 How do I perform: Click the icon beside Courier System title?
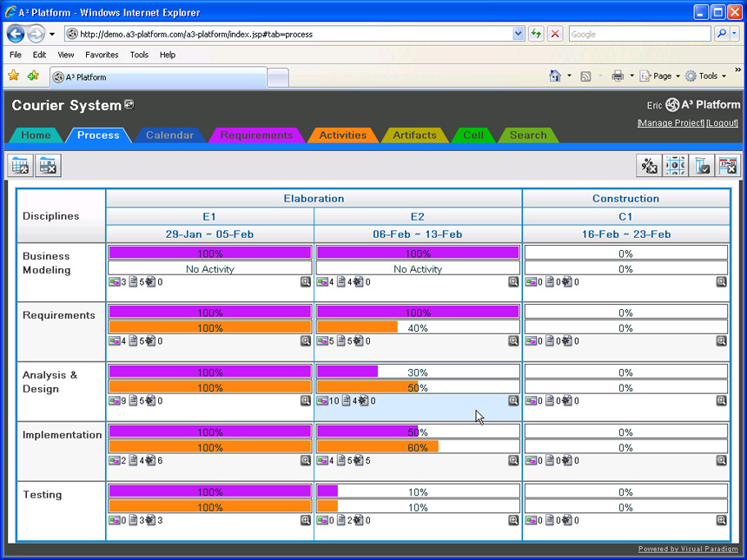[129, 105]
